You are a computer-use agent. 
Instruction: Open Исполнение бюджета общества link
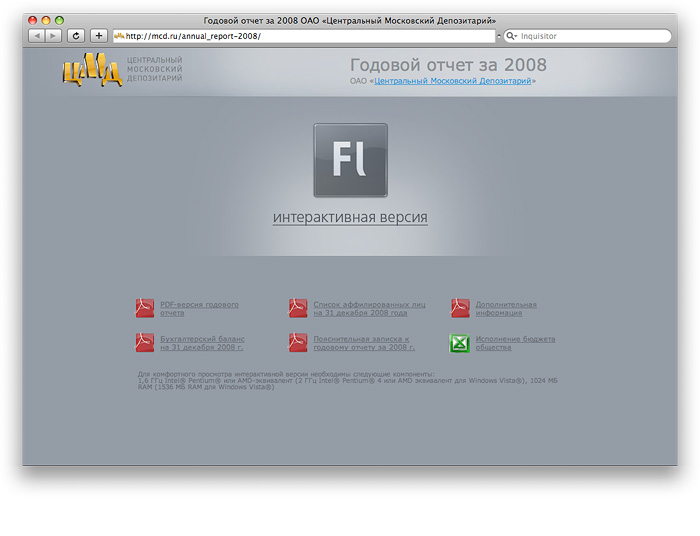click(x=515, y=343)
